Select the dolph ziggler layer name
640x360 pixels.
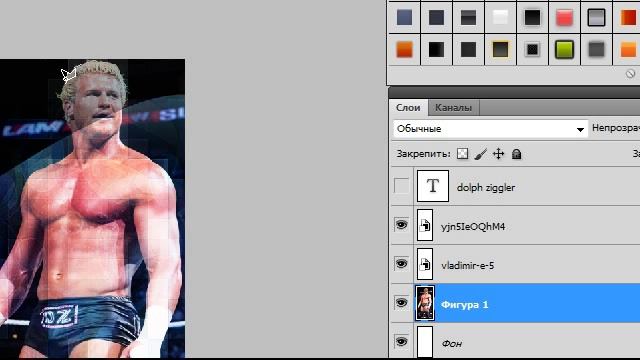(x=486, y=188)
